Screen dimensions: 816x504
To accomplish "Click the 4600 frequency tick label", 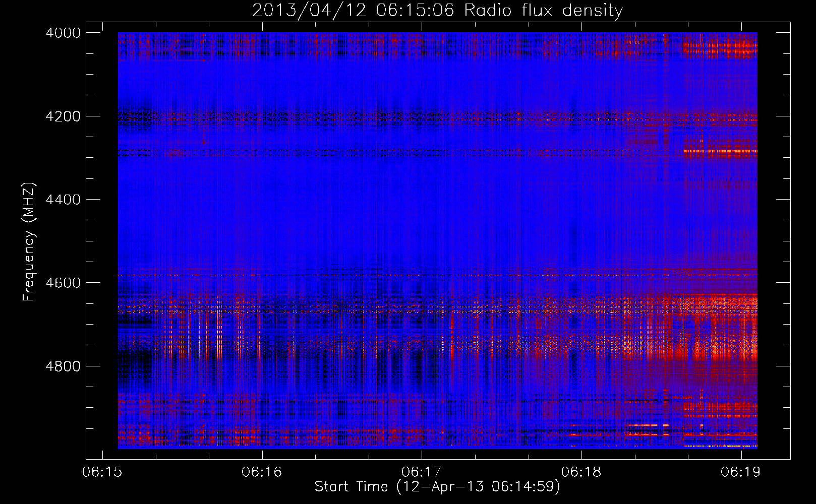I will (63, 283).
